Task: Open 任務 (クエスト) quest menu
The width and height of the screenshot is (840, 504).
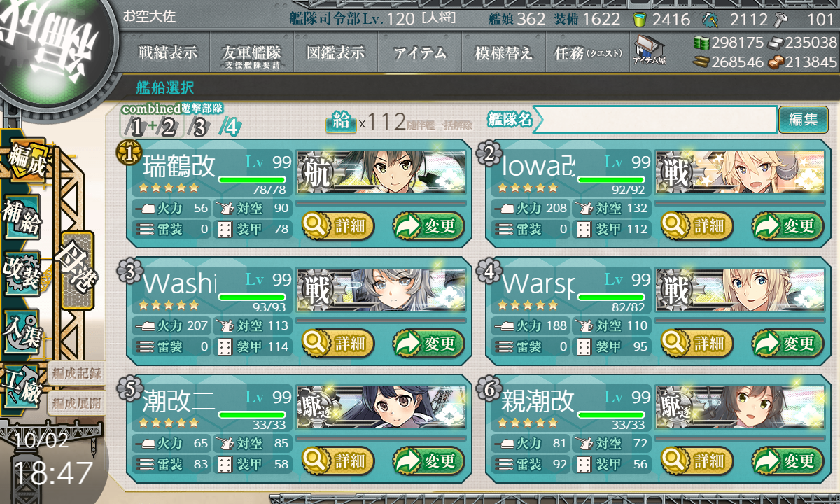Action: [x=588, y=52]
